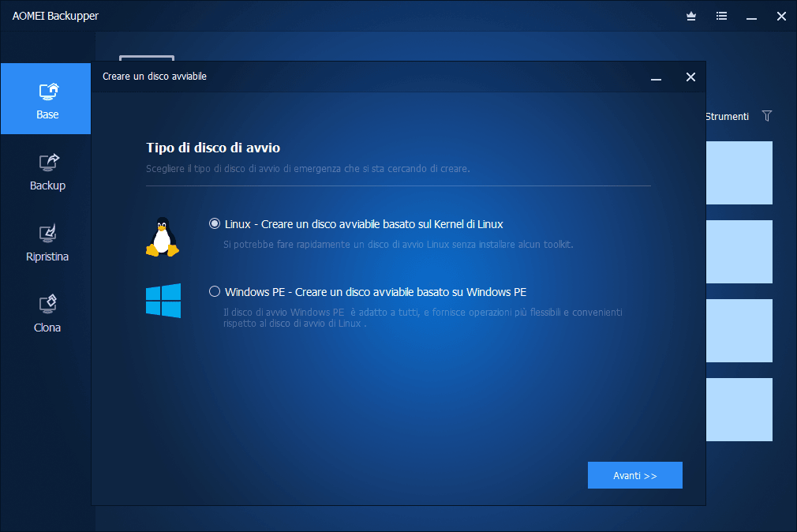
Task: Click the Linux penguin icon
Action: pos(163,237)
